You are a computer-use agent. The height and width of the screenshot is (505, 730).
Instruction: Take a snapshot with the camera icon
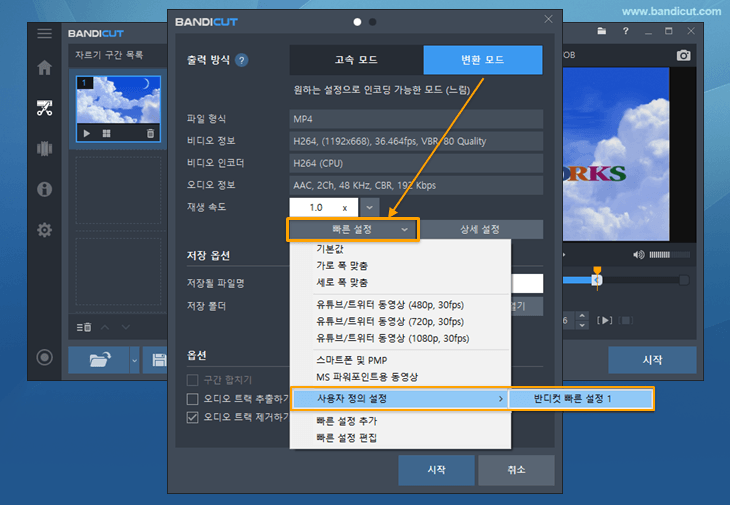[x=683, y=55]
